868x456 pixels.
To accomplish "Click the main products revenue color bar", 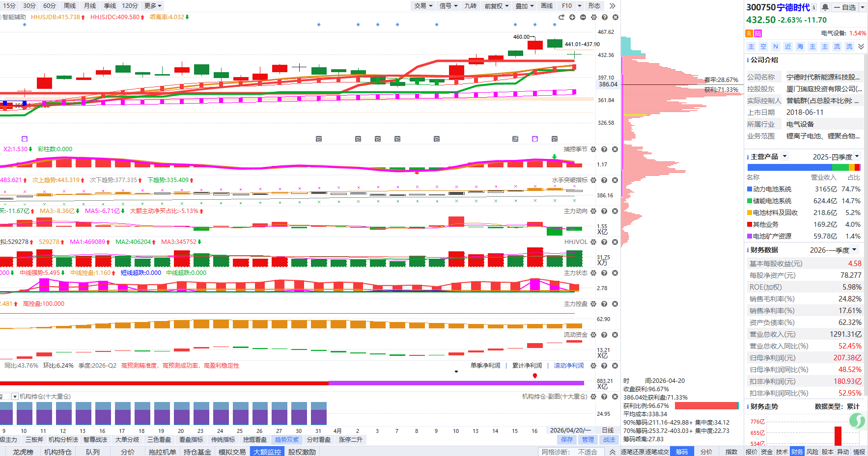I will [804, 167].
